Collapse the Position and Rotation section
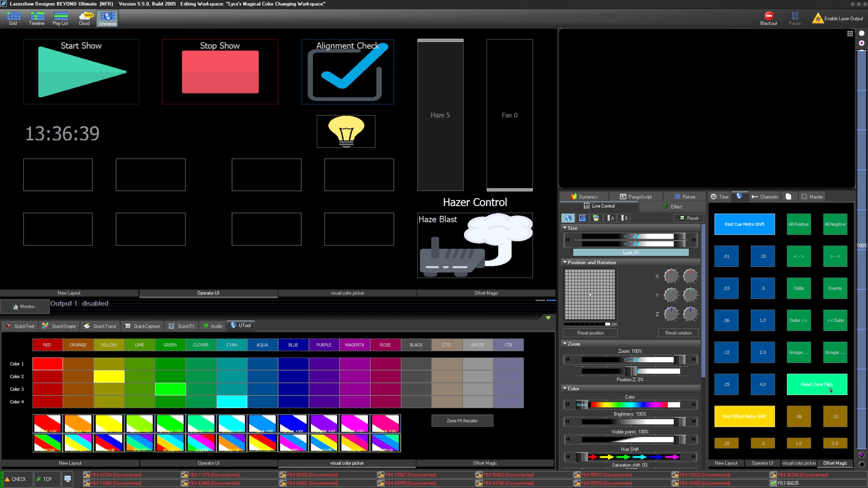The image size is (868, 488). [565, 262]
